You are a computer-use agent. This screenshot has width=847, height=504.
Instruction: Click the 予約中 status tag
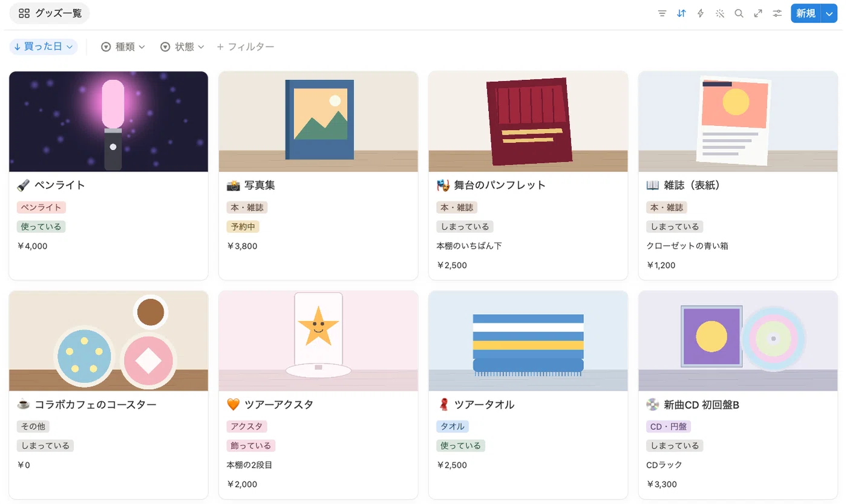[x=243, y=227]
